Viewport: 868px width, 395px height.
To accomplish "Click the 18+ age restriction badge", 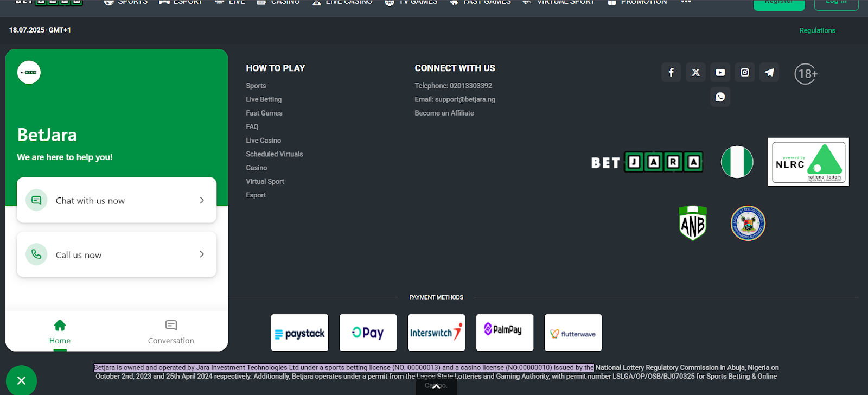I will [x=806, y=74].
